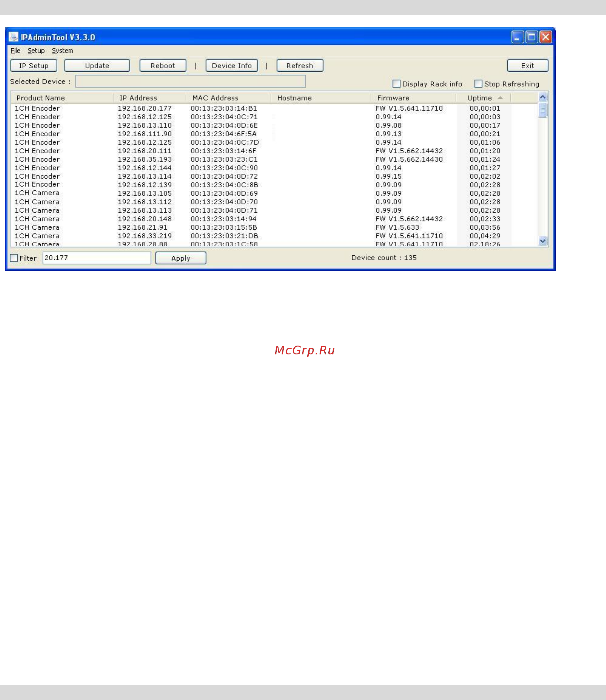Viewport: 606px width, 700px height.
Task: Sort by Product Name column header
Action: (x=62, y=98)
